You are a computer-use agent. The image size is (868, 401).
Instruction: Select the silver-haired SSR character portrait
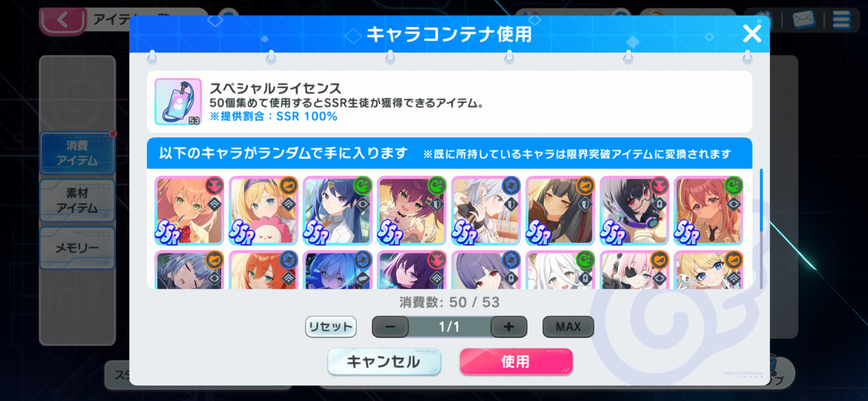tap(486, 211)
